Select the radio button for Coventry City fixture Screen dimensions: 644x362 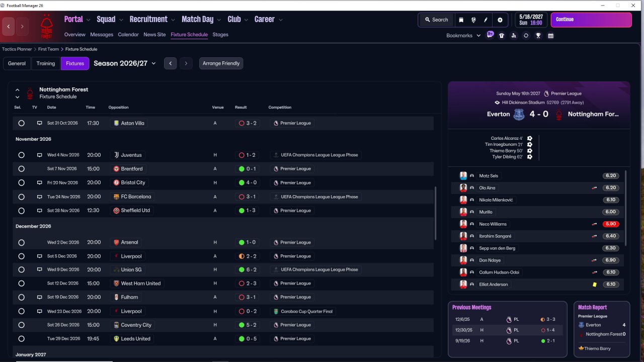pos(21,325)
